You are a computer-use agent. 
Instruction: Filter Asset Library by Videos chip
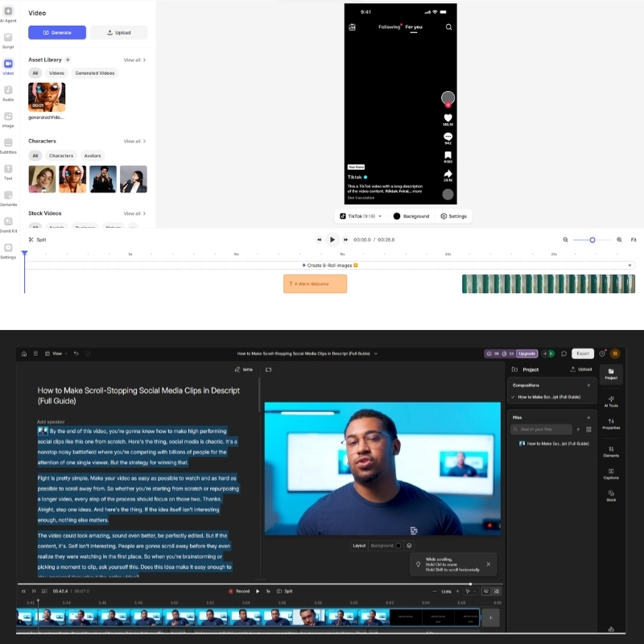click(x=56, y=73)
